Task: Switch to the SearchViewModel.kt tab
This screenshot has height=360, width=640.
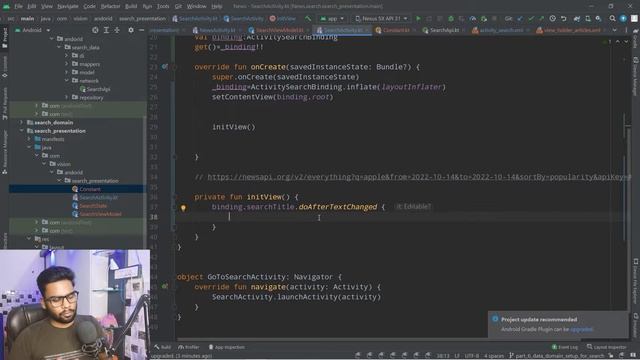Action: (279, 30)
